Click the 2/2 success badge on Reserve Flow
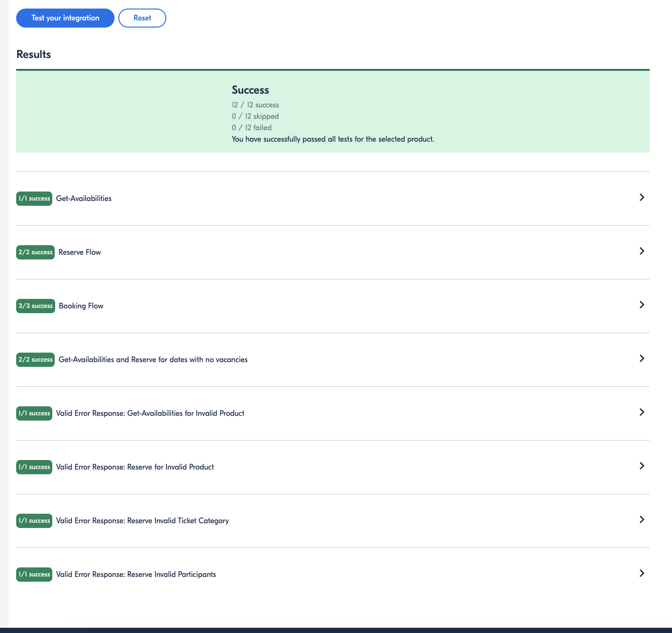Screen dimensions: 672x633 (36, 252)
